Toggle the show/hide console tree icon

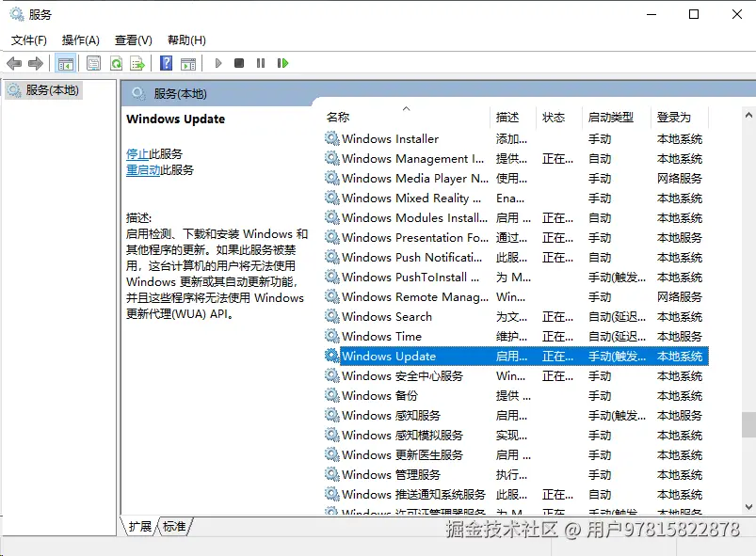pyautogui.click(x=64, y=62)
